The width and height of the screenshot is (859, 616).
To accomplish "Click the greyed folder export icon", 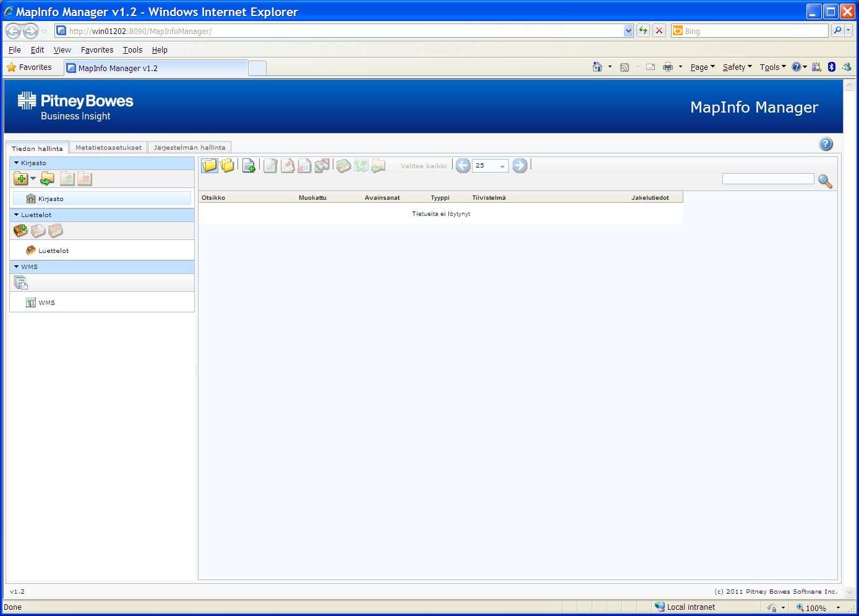I will coord(378,165).
